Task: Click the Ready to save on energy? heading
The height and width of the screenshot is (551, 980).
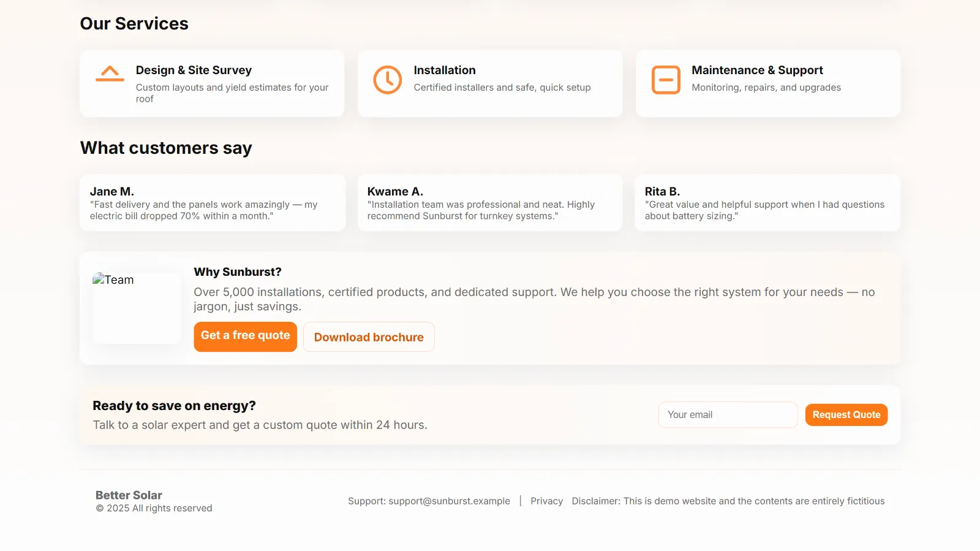Action: pos(174,406)
